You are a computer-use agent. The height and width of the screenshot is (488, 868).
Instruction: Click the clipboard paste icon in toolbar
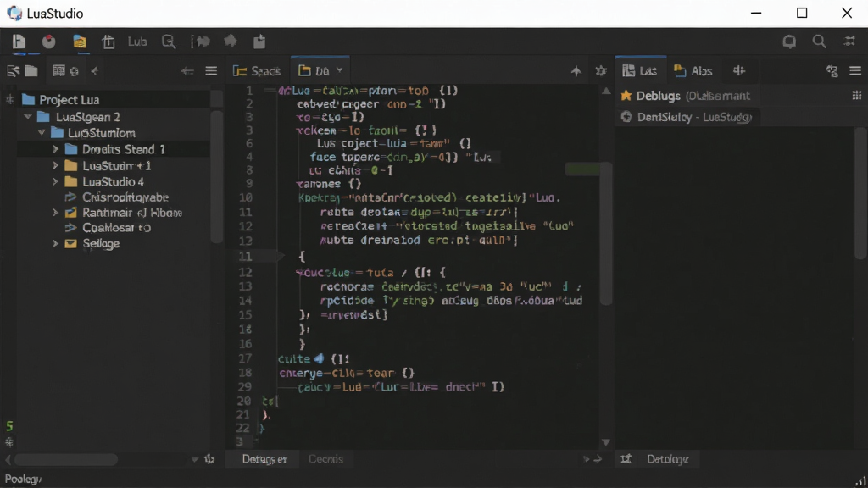pos(259,42)
